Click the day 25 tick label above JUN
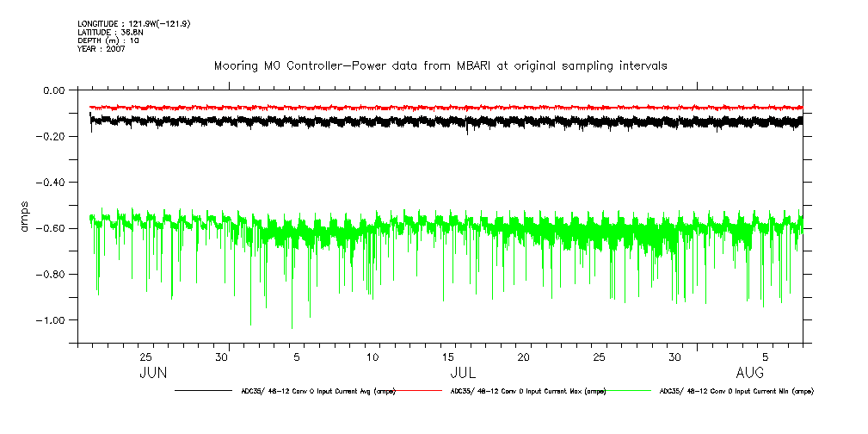Viewport: 868px width, 434px height. point(146,356)
